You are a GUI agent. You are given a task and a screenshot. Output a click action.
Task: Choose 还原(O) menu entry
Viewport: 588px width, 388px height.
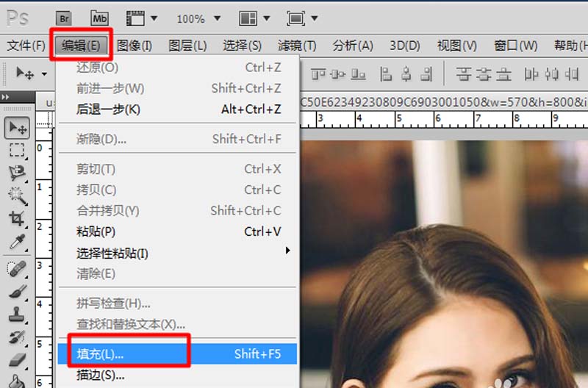tap(178, 68)
